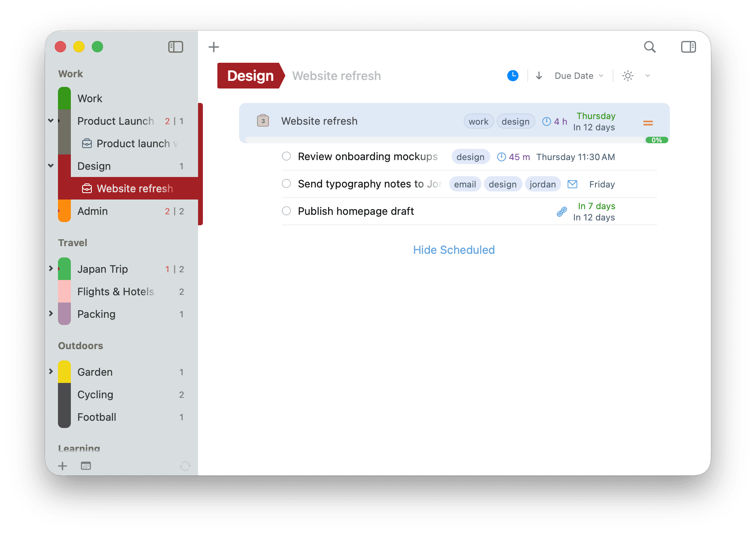
Task: Click the Website refresh title in the header
Action: coord(337,76)
